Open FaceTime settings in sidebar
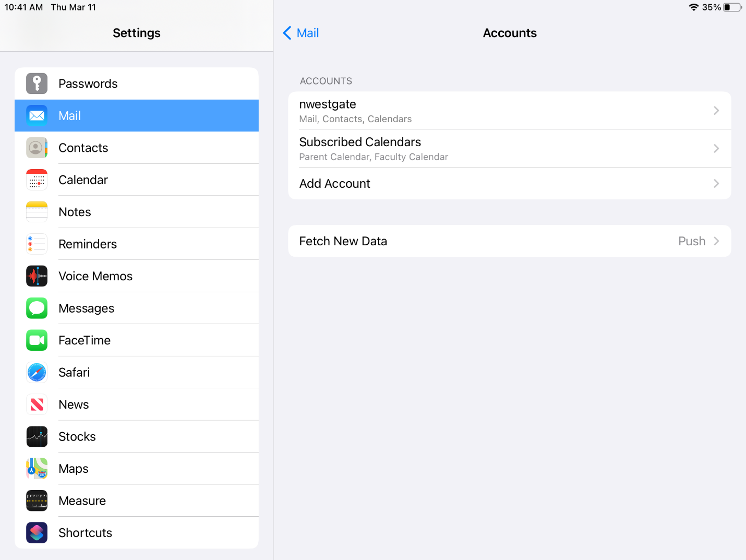The height and width of the screenshot is (560, 746). tap(137, 340)
